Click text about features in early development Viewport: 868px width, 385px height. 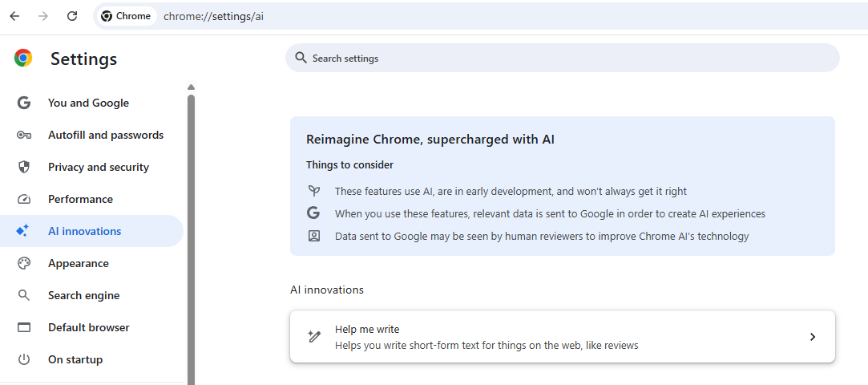click(x=511, y=191)
